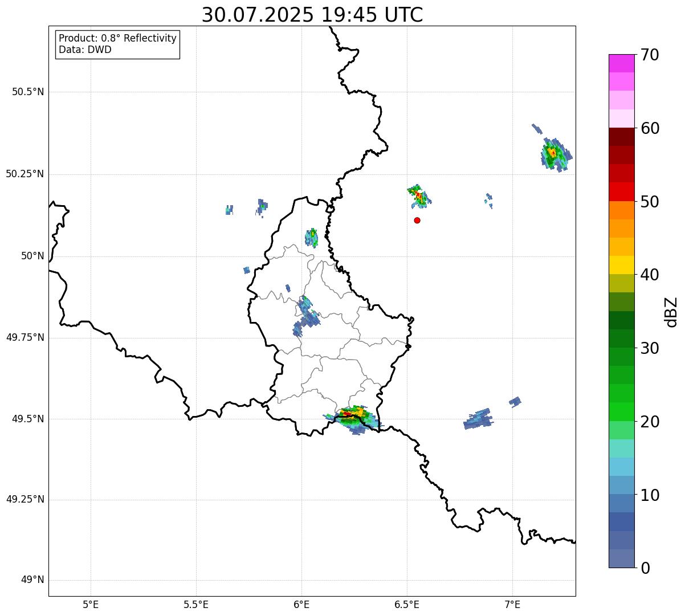Click the small echo in northern Luxembourg

coord(312,237)
